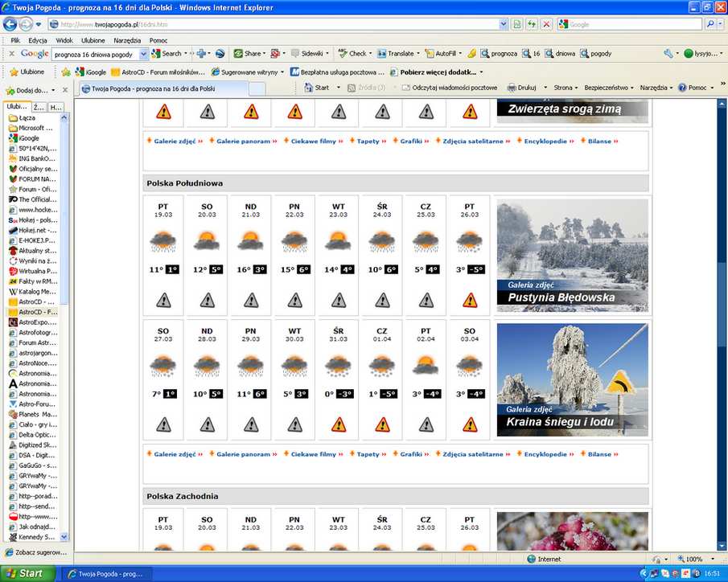Open Narzędzia dropdown in the command bar
Viewport: 728px width, 582px height.
(656, 88)
